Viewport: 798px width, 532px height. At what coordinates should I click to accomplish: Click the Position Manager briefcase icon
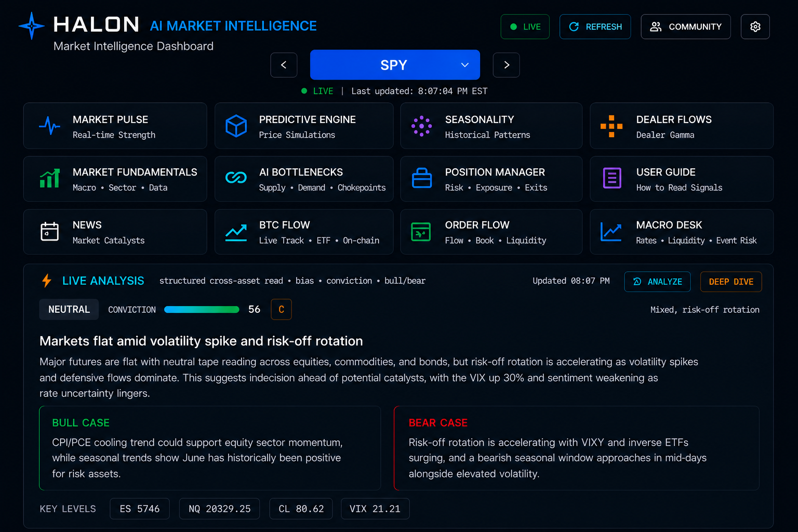click(x=422, y=178)
